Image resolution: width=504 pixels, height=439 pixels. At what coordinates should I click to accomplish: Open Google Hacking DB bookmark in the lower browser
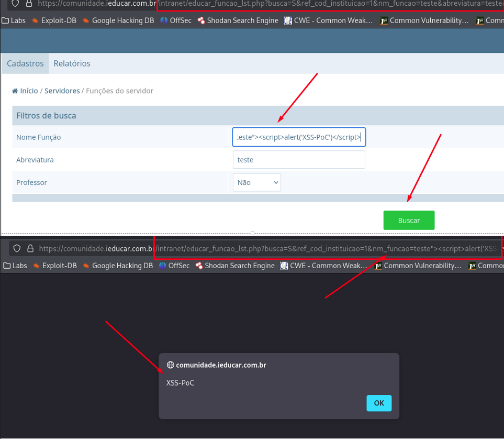pos(118,266)
